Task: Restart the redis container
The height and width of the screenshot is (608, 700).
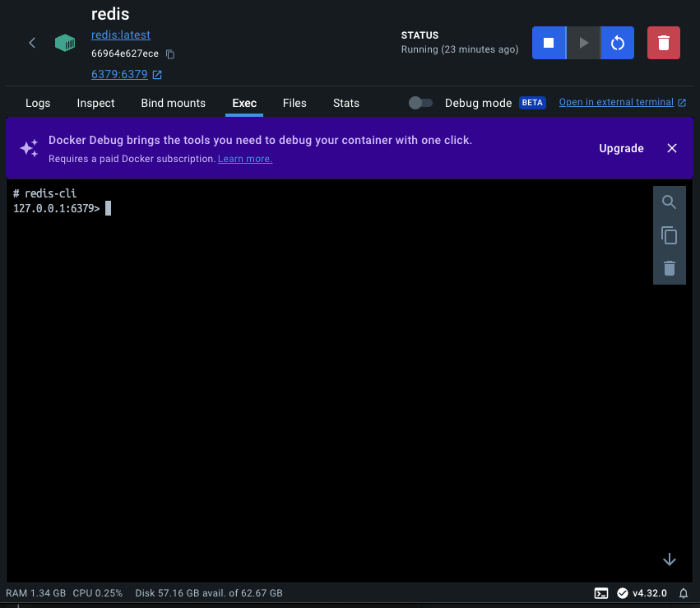Action: [x=618, y=43]
